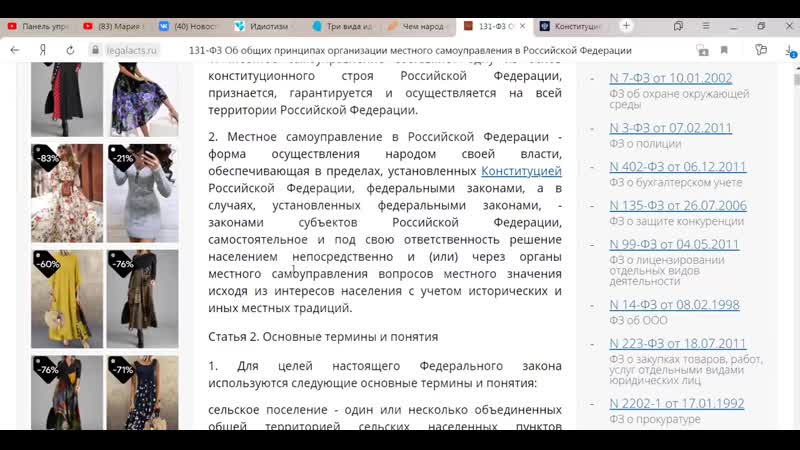Image resolution: width=800 pixels, height=450 pixels.
Task: Click the lock site security icon
Action: point(95,50)
